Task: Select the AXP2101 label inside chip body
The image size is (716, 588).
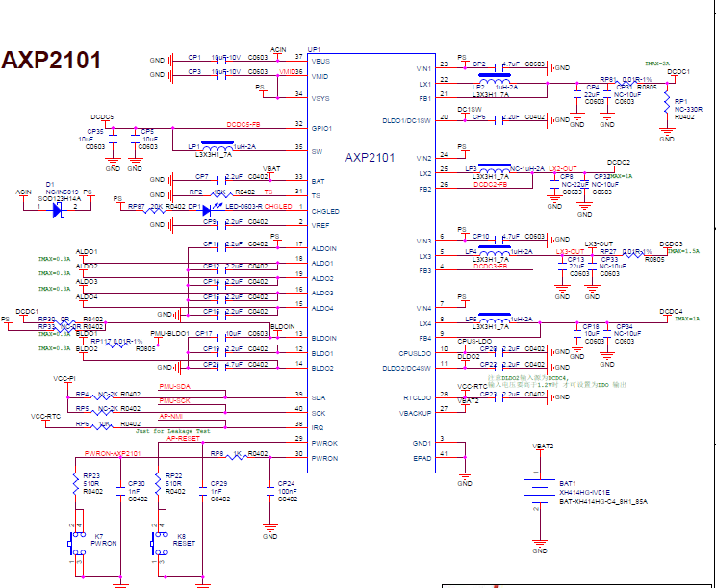Action: [x=370, y=158]
